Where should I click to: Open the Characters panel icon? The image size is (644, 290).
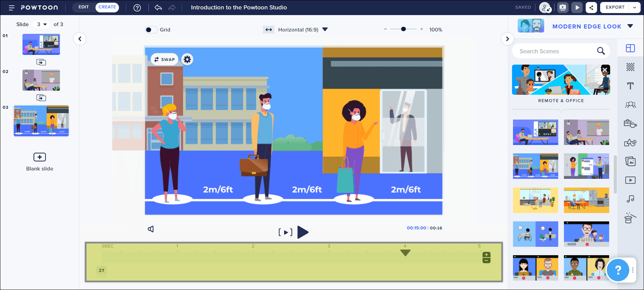[630, 105]
